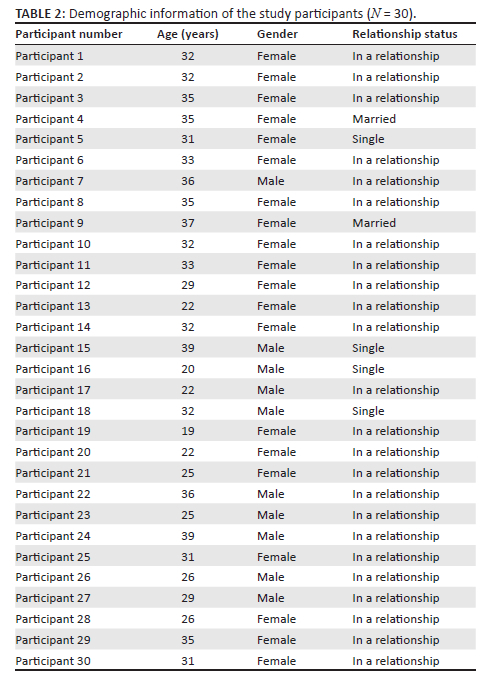Click 'In a relationship' for Participant 30
Image resolution: width=496 pixels, height=680 pixels.
pos(396,661)
